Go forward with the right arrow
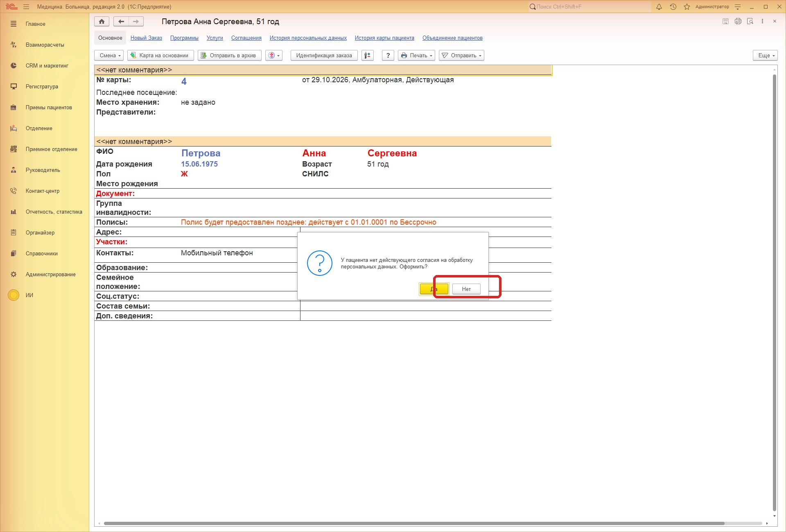 [x=136, y=22]
